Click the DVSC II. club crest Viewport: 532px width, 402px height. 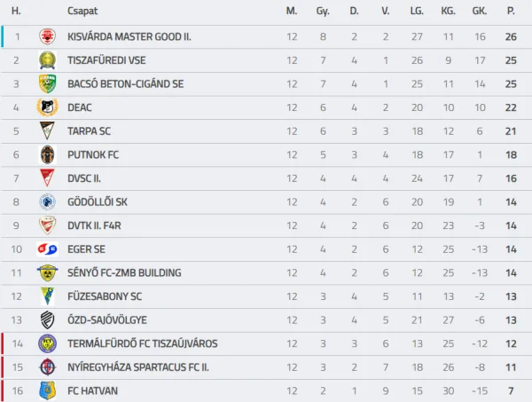pyautogui.click(x=47, y=177)
